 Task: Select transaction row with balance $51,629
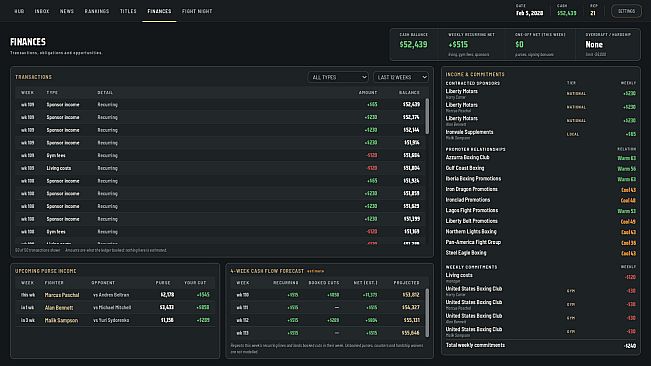(220, 206)
